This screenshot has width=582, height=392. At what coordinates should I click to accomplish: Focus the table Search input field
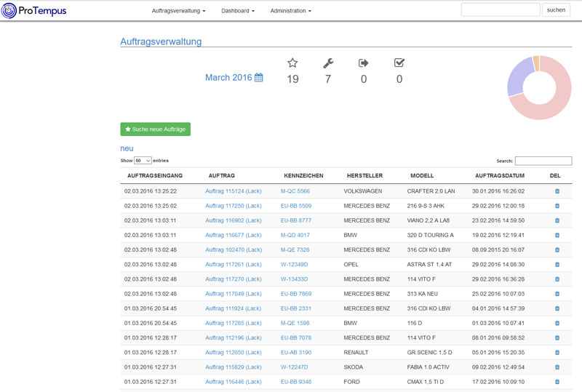tap(543, 161)
